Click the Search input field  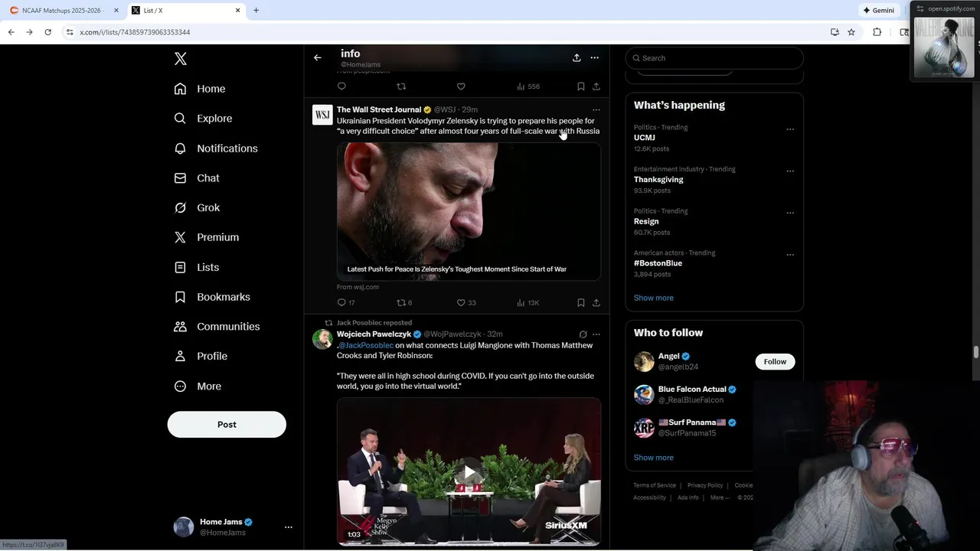(714, 58)
